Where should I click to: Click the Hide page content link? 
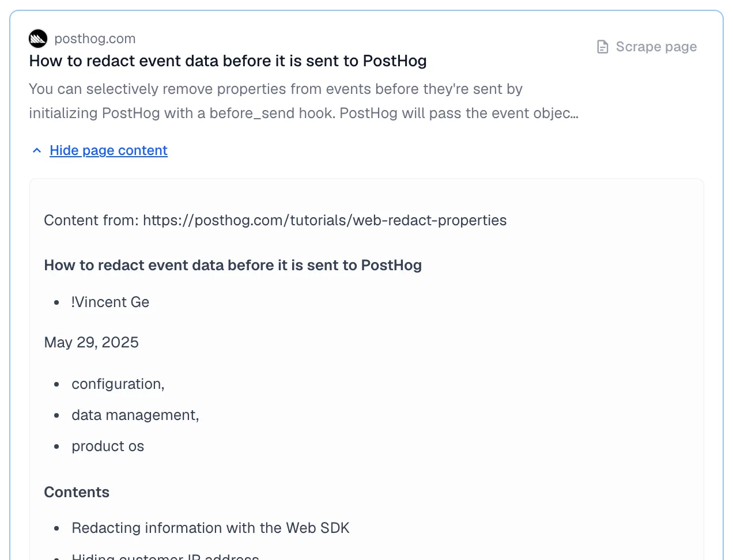(108, 150)
